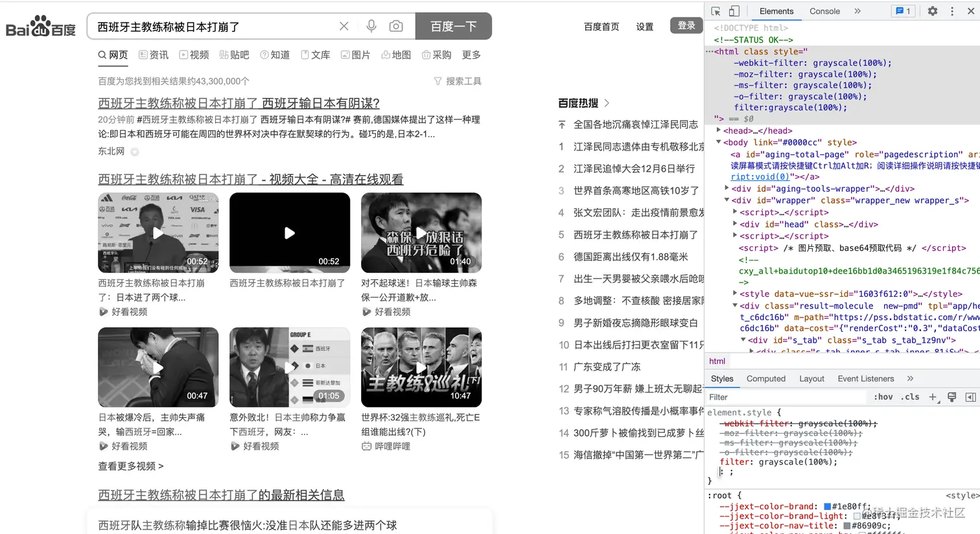Open DevTools settings gear
The image size is (980, 534).
[x=933, y=11]
